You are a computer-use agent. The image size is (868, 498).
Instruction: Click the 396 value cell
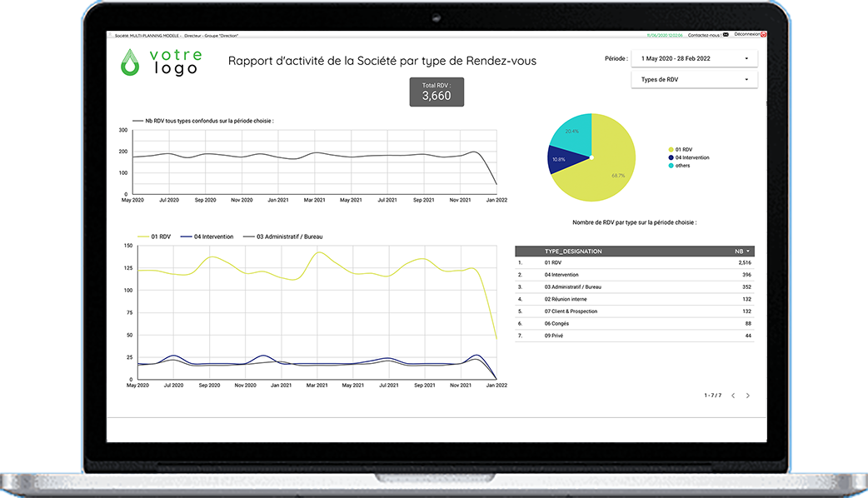click(746, 275)
